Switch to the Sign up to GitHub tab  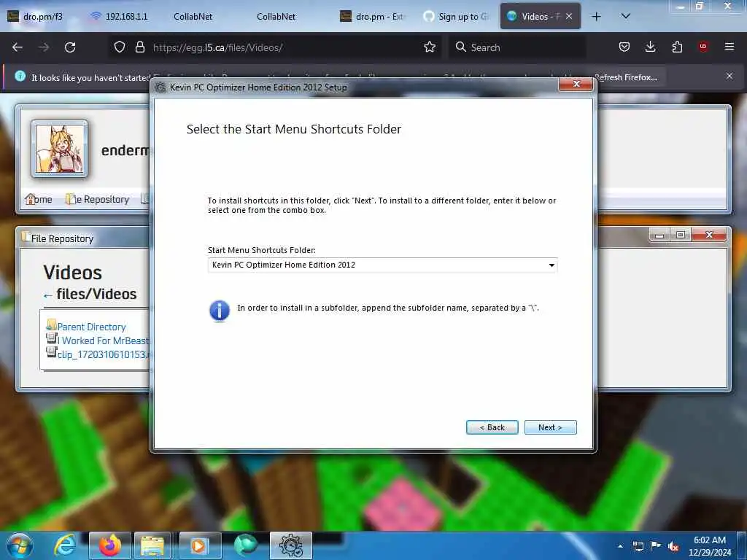pyautogui.click(x=457, y=16)
